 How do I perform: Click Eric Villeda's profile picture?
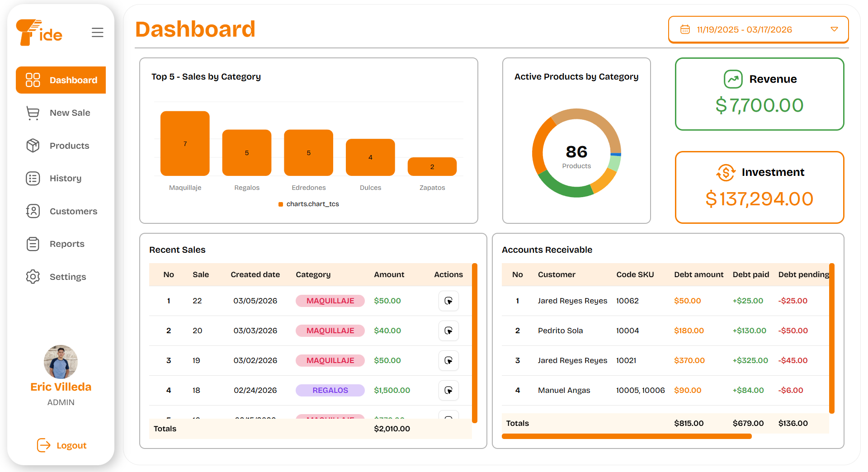(x=61, y=361)
